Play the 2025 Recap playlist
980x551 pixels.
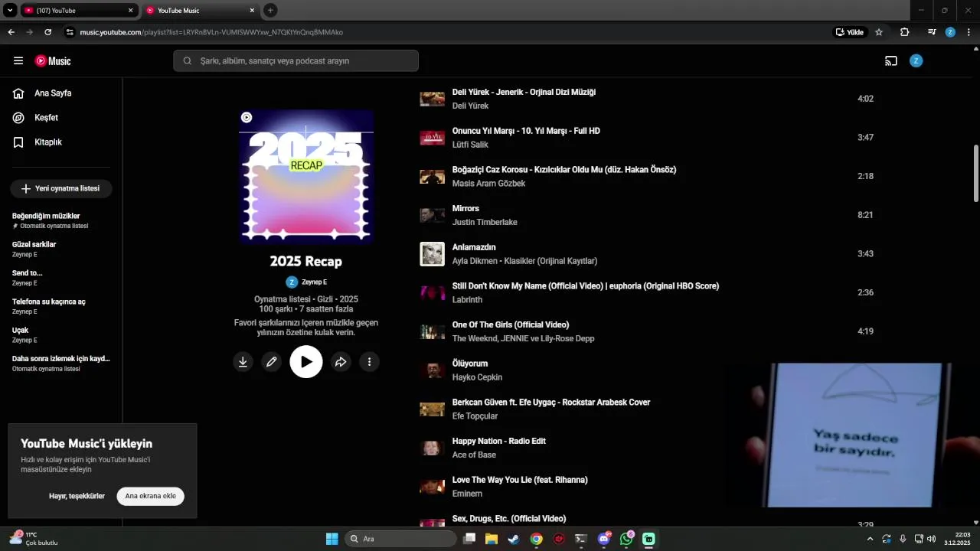(x=306, y=362)
